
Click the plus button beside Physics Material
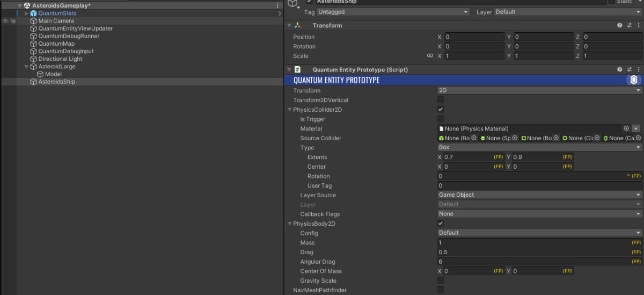click(x=636, y=128)
